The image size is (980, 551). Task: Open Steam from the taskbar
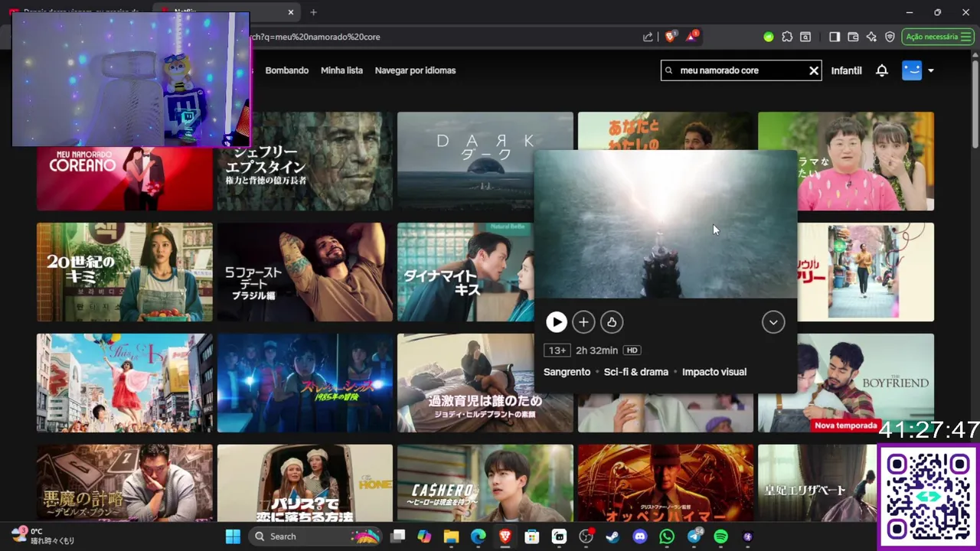(x=612, y=536)
